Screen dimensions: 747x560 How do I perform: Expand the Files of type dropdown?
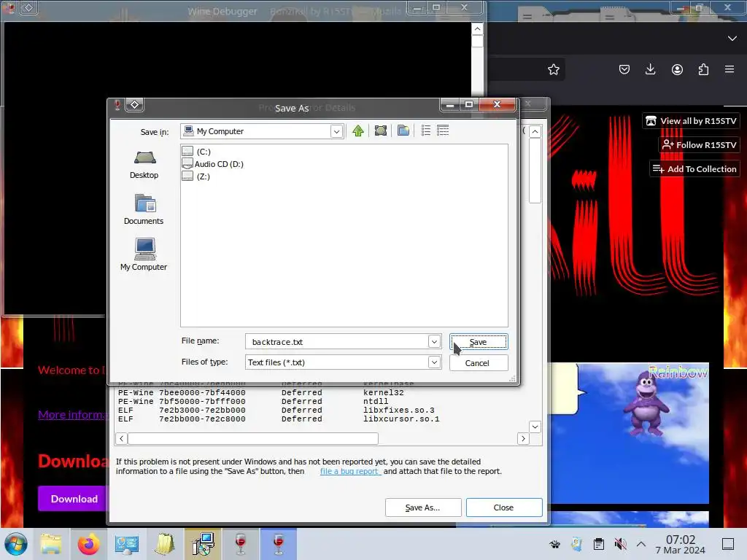[x=434, y=362]
